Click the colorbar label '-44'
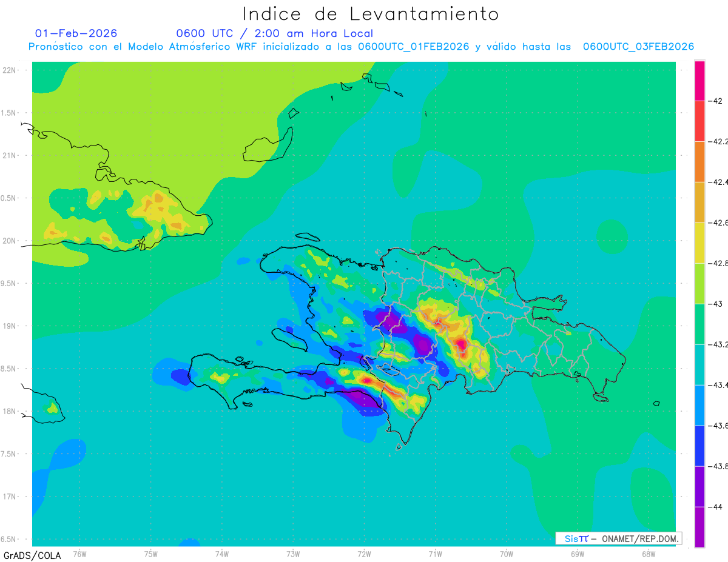This screenshot has width=728, height=562. point(715,507)
